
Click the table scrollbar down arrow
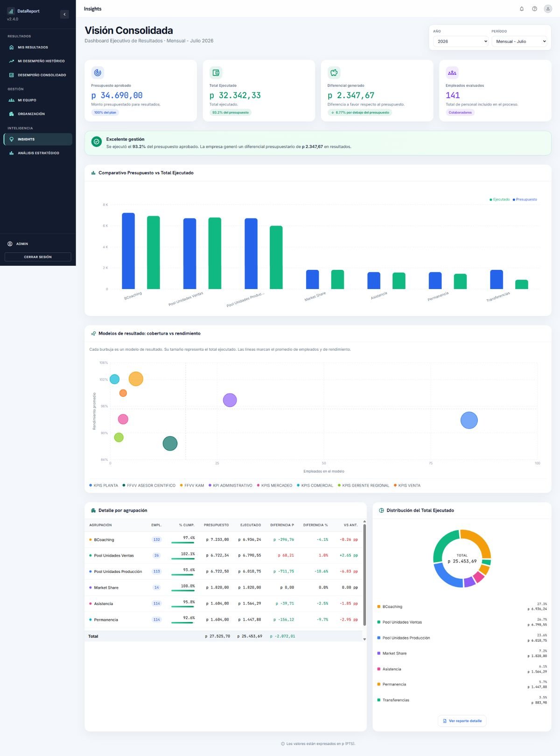pyautogui.click(x=364, y=639)
